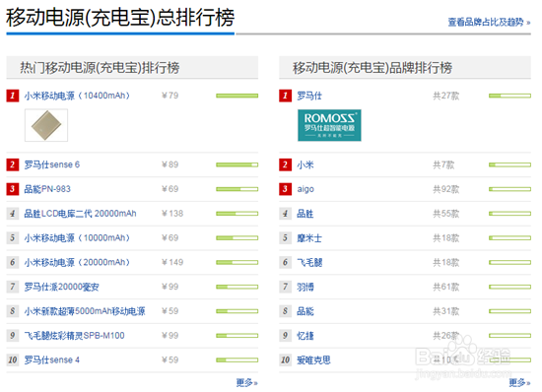Open the 查看品牌占比及趋势 link

click(489, 22)
